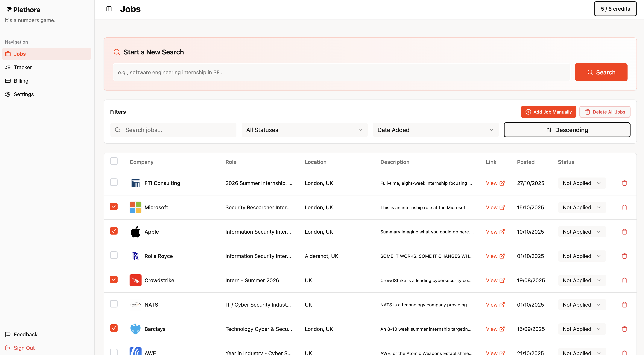Click Add Job Manually button
The height and width of the screenshot is (355, 644).
pyautogui.click(x=548, y=112)
